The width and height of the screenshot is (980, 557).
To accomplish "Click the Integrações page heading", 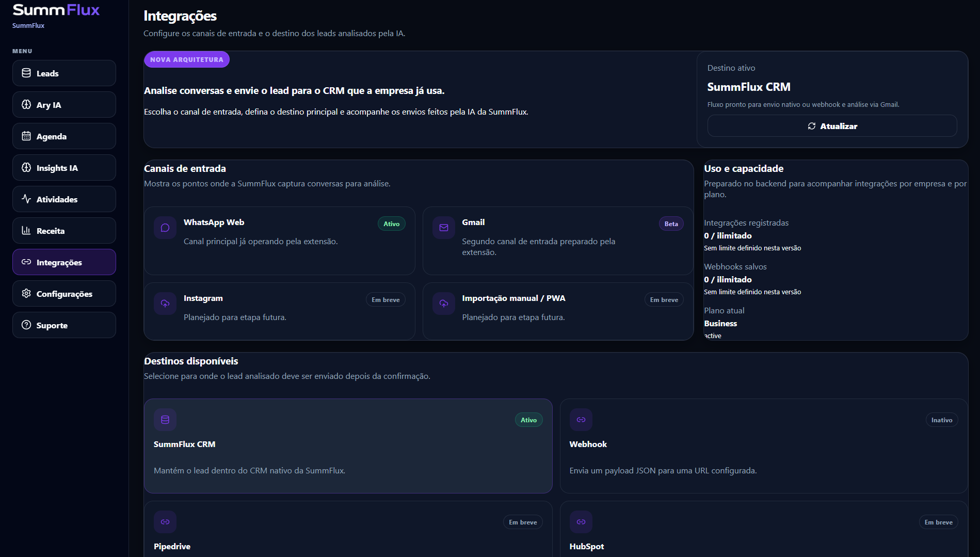I will [x=180, y=16].
